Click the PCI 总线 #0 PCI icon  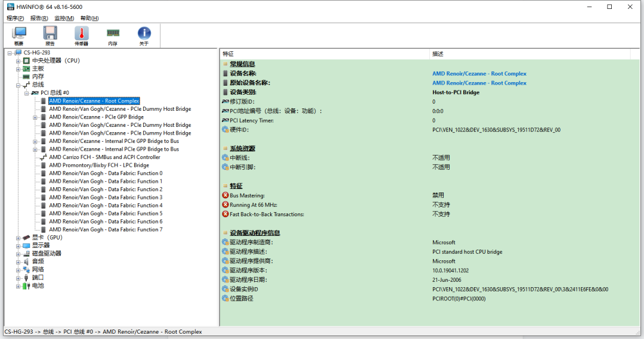[35, 93]
